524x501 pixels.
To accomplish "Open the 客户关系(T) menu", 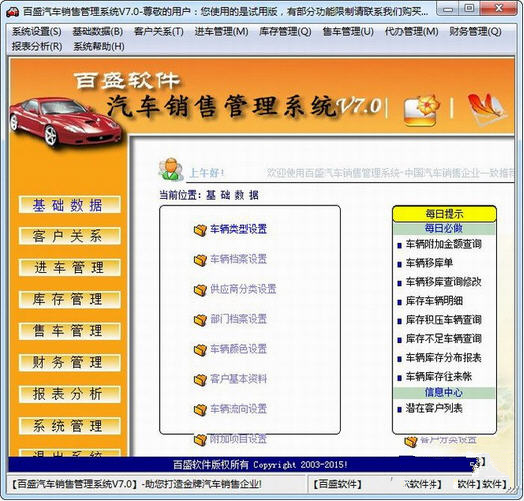I will [159, 32].
